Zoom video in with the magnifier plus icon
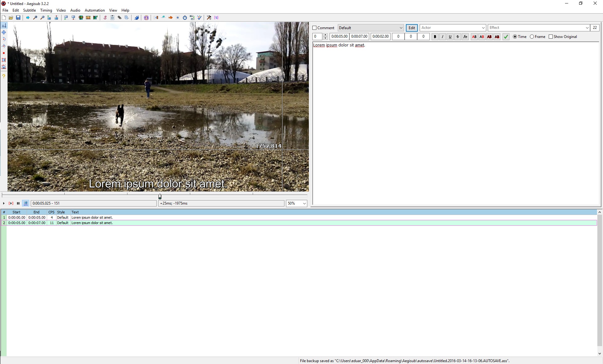Screen dimensions: 603x364 pyautogui.click(x=35, y=18)
